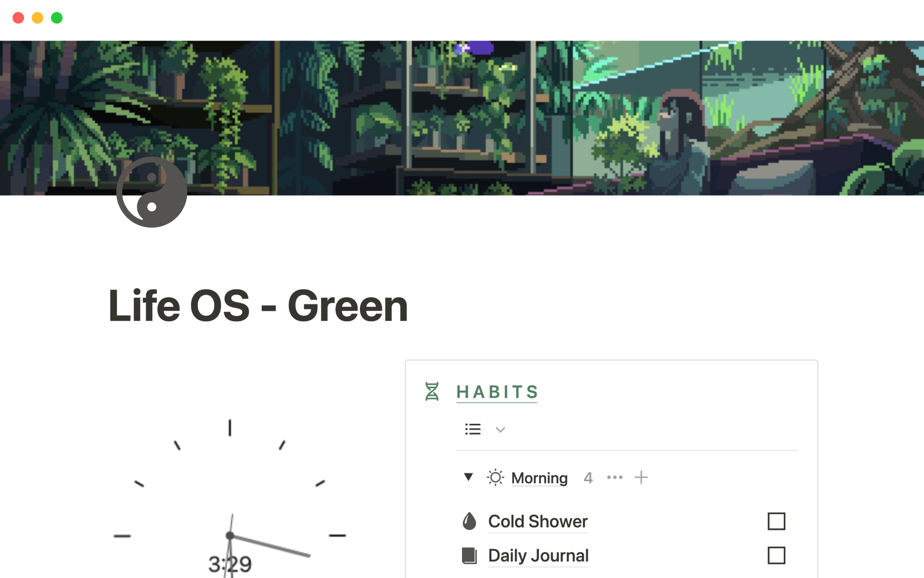
Task: Tick the Daily Journal checkbox
Action: pyautogui.click(x=776, y=555)
